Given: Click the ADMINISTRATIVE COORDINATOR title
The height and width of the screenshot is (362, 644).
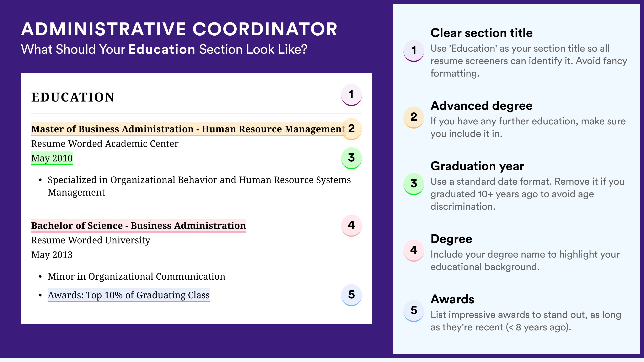Looking at the screenshot, I should [x=179, y=29].
